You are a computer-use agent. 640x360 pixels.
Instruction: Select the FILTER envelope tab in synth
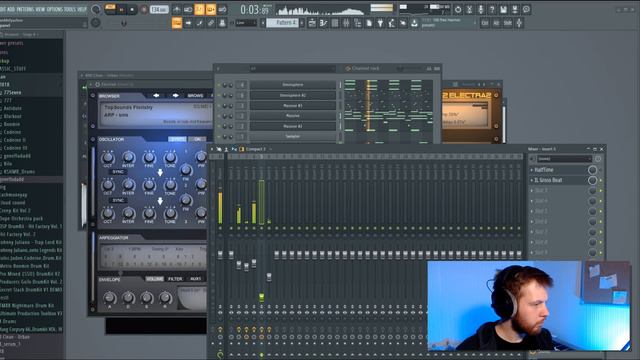tap(175, 279)
